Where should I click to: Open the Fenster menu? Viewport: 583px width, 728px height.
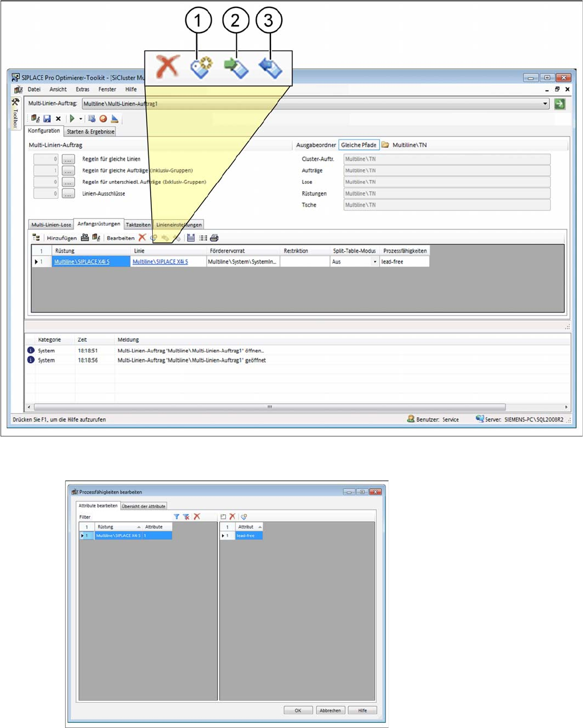click(x=107, y=90)
